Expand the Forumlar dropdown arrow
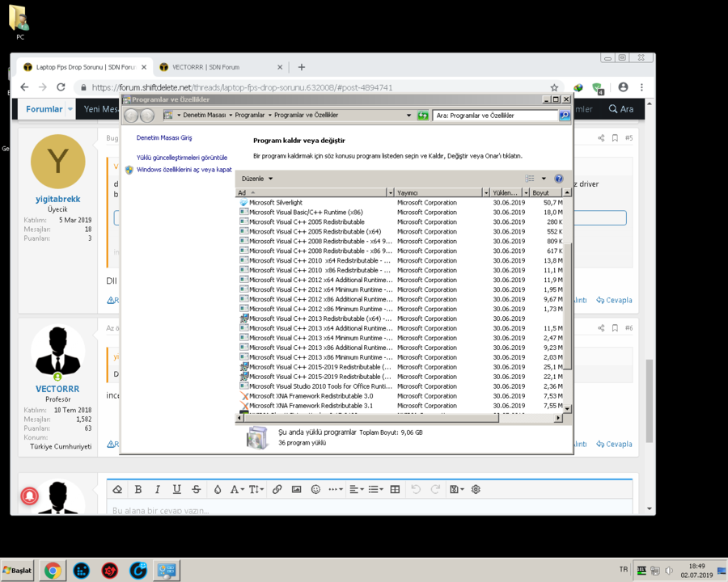The image size is (728, 582). tap(70, 109)
